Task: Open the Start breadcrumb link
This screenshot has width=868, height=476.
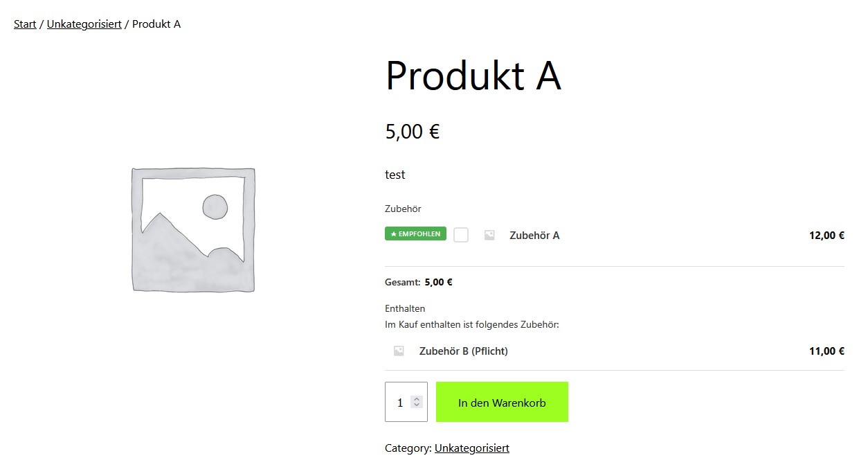Action: [24, 24]
